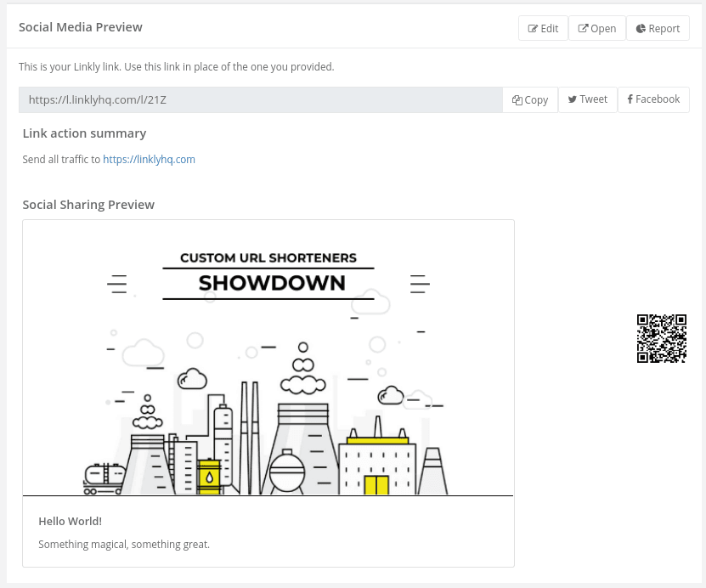Viewport: 706px width, 588px height.
Task: Click the Social Sharing Preview card
Action: (x=268, y=393)
